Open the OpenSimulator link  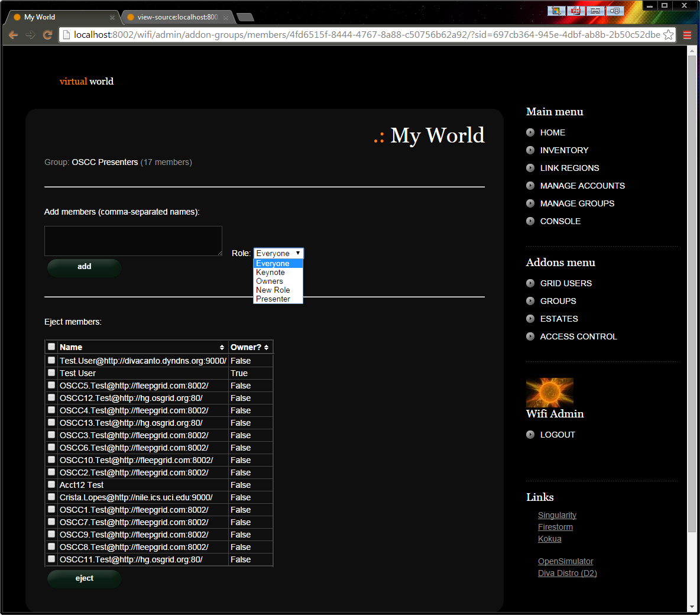(x=566, y=561)
